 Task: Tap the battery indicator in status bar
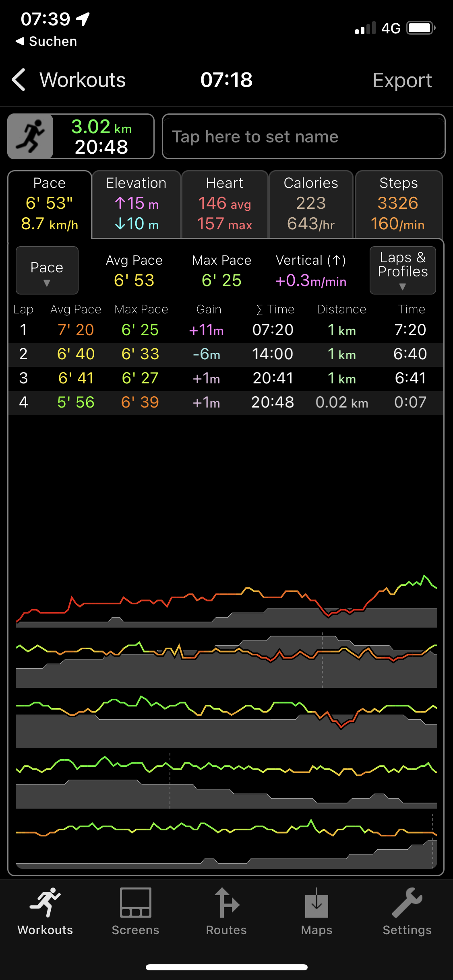tap(421, 28)
